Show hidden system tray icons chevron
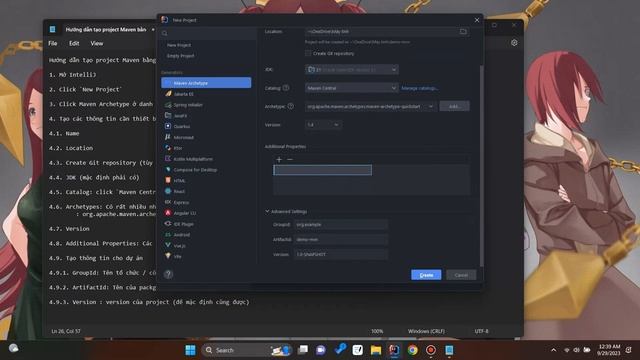This screenshot has width=640, height=360. point(553,350)
